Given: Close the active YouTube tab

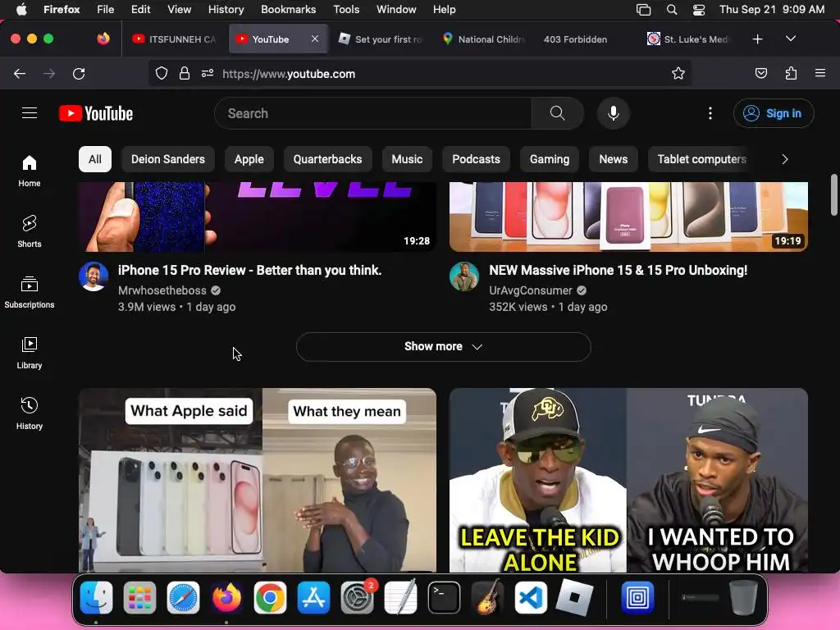Looking at the screenshot, I should click(x=315, y=39).
